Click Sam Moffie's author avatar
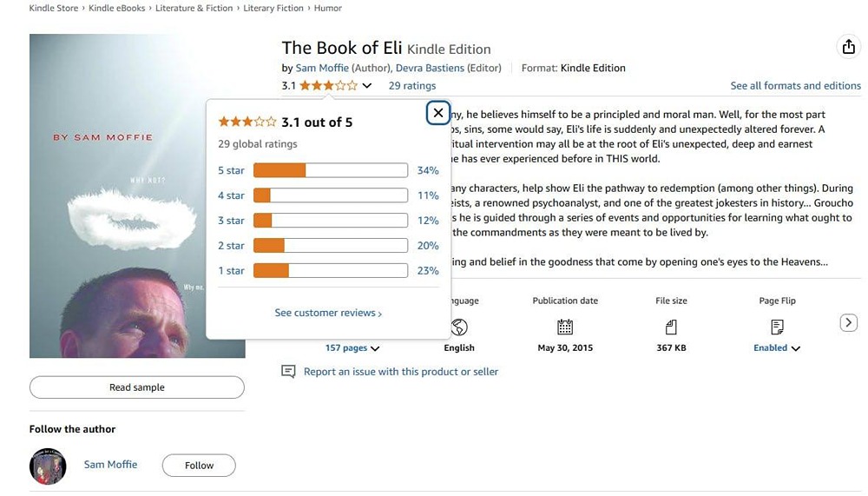The image size is (868, 496). (48, 466)
